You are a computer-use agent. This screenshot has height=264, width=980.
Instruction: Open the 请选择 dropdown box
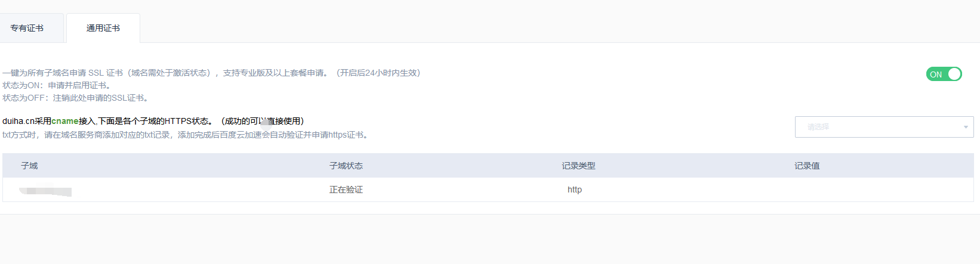(x=877, y=127)
